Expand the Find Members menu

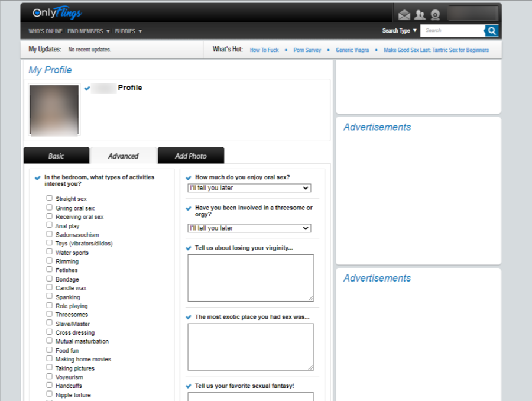89,31
